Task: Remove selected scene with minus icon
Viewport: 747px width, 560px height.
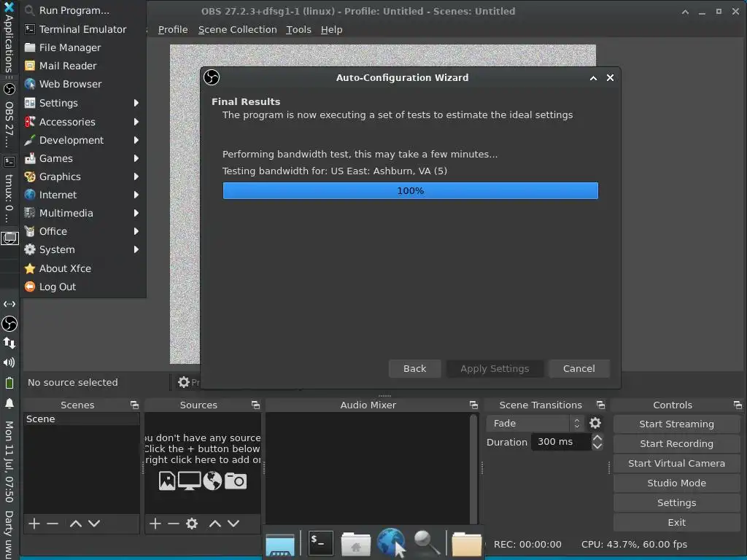Action: click(x=53, y=524)
